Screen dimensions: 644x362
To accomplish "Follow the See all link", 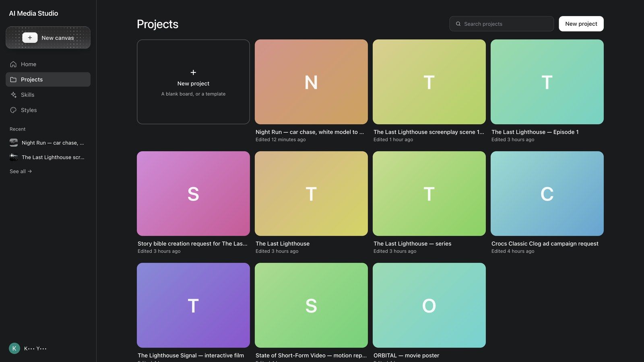I will (x=21, y=171).
